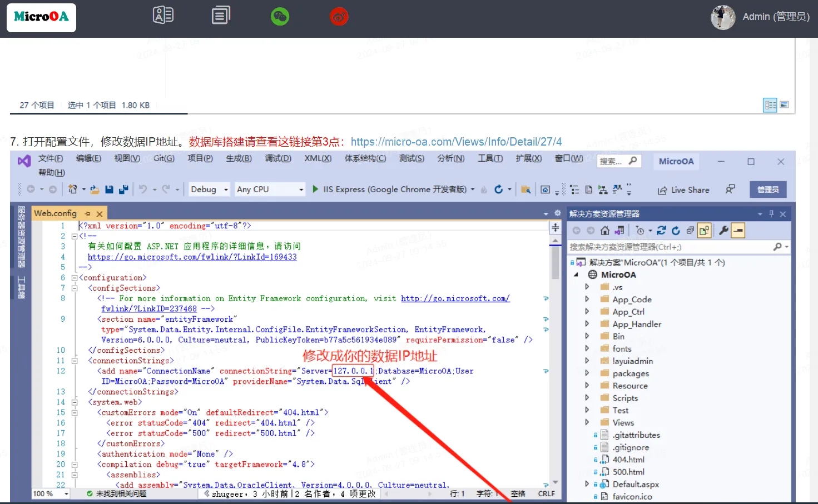Open the go.microsoft.com LinkId=169433 link in code

[192, 257]
